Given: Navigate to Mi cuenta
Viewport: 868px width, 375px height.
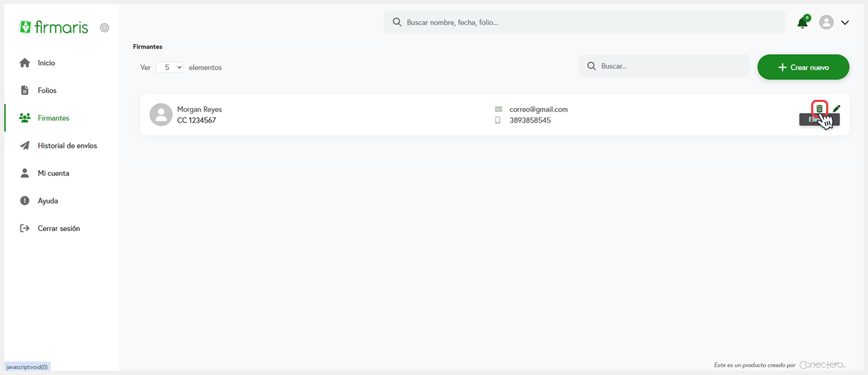Looking at the screenshot, I should [x=53, y=173].
